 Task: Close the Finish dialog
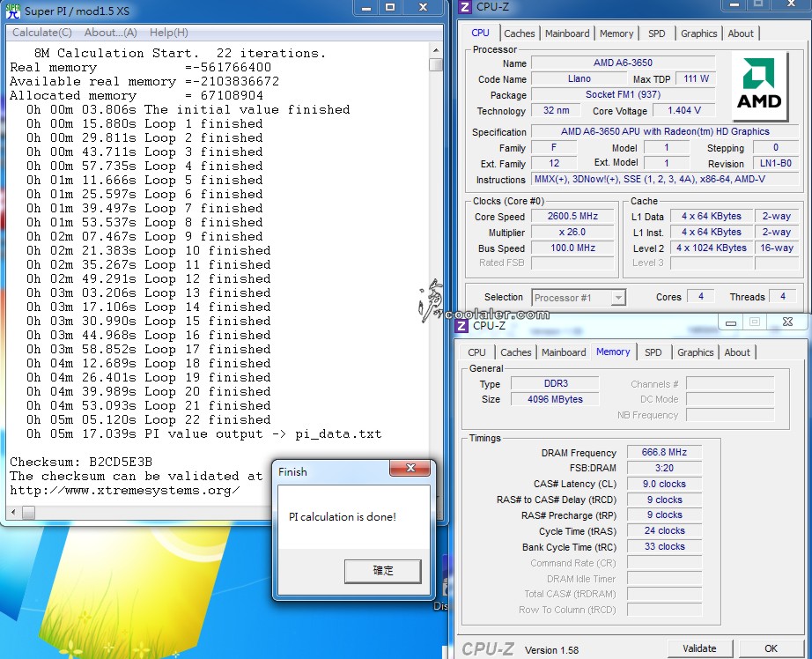tap(410, 469)
